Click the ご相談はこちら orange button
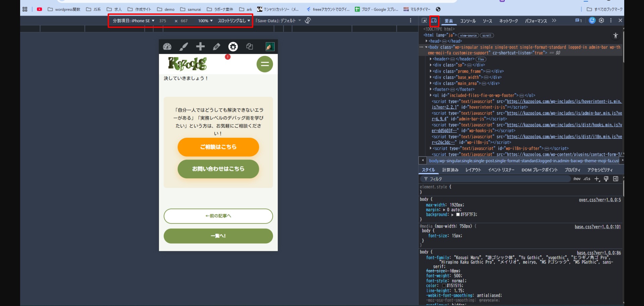Image resolution: width=644 pixels, height=306 pixels. coord(218,147)
